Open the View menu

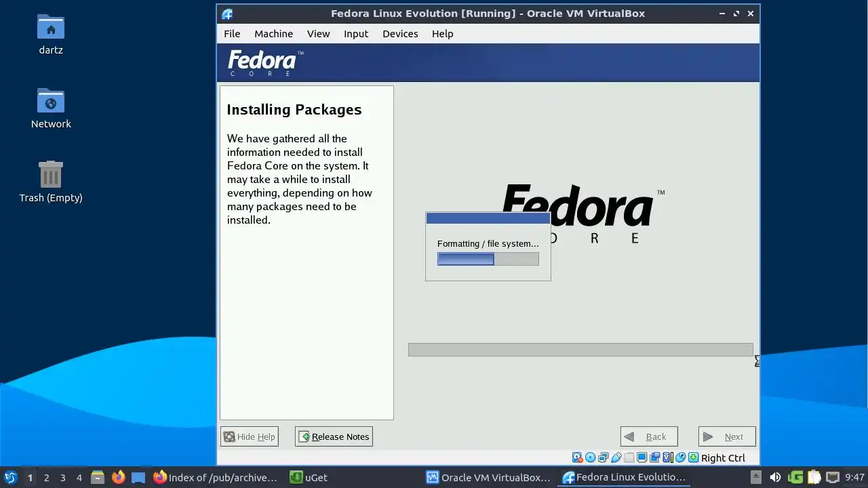tap(318, 34)
